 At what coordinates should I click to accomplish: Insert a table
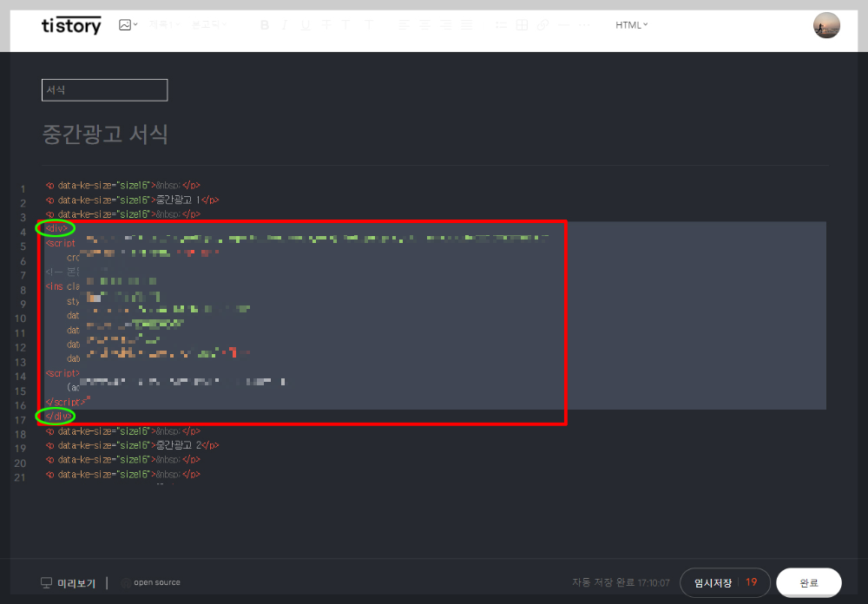point(522,25)
